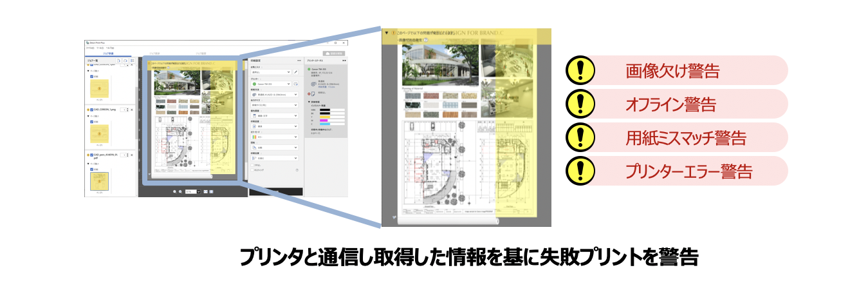Click the add file icon in job list header
Screen dimensions: 868x290
[x=118, y=61]
